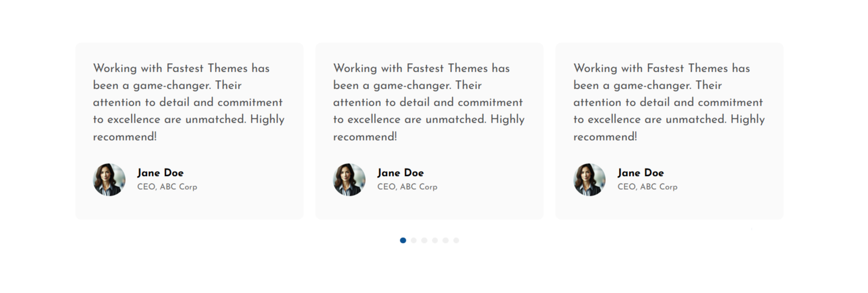Select the active first carousel dot

point(402,240)
